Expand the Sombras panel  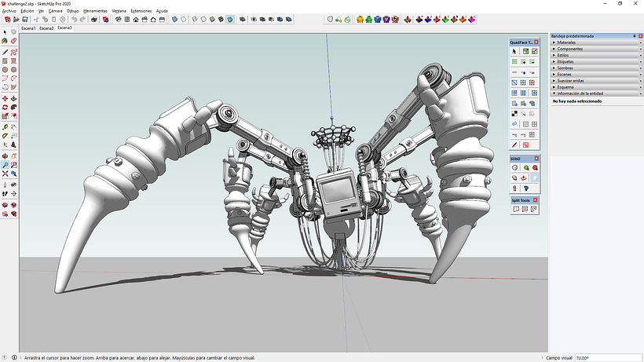click(596, 68)
